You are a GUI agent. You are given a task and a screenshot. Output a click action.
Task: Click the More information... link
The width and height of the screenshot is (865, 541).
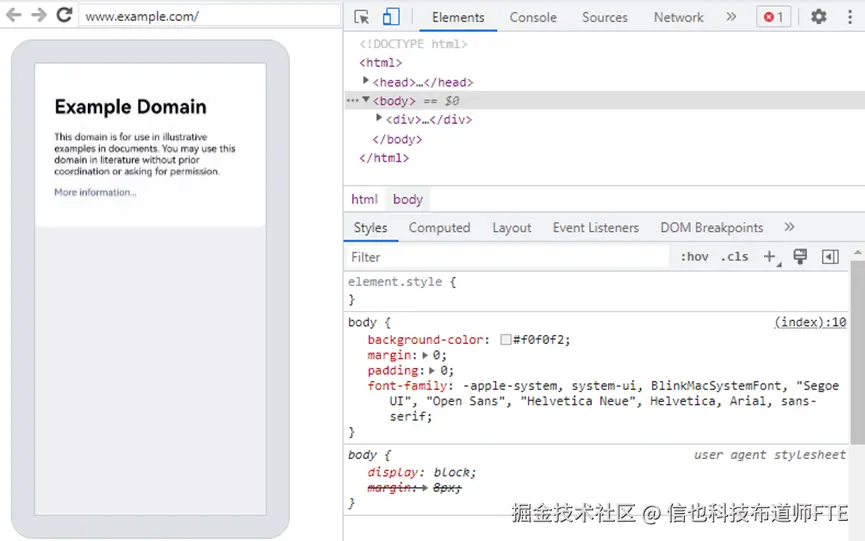(x=95, y=192)
